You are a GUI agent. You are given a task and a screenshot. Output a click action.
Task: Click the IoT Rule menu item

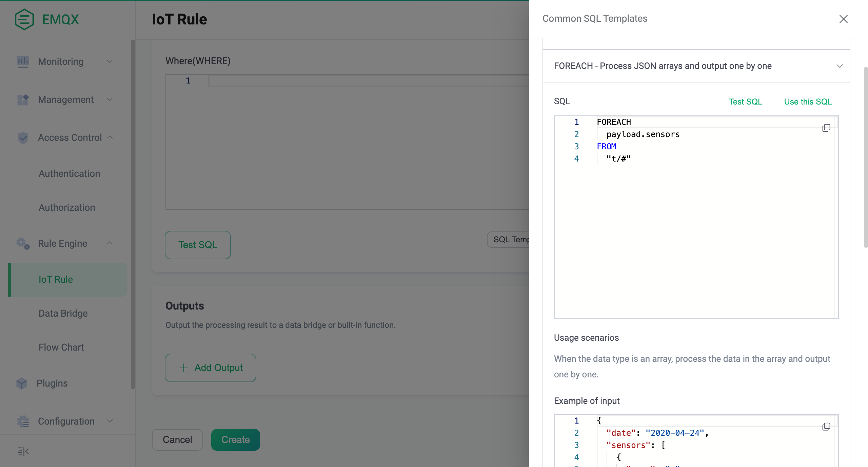[x=55, y=279]
